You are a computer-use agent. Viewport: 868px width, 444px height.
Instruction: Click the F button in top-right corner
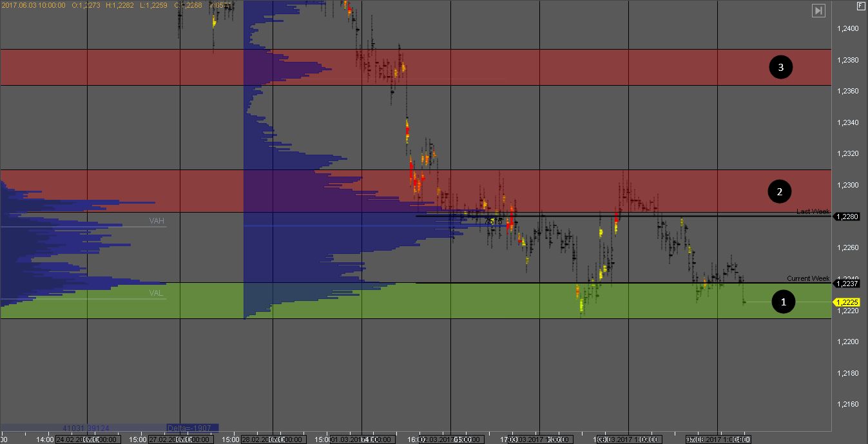tap(860, 6)
